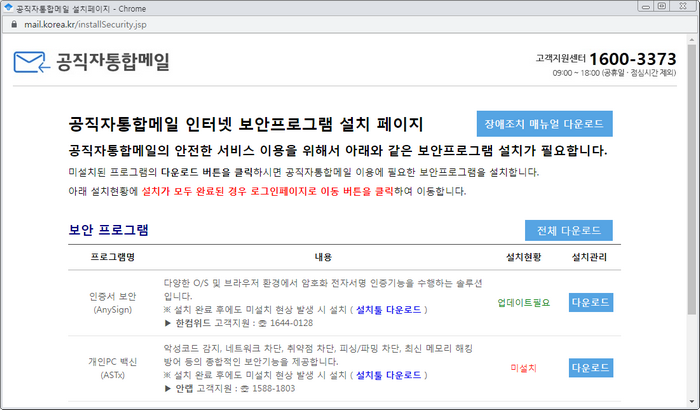Click the business hours text 09:00 ~ 18:00

point(614,73)
